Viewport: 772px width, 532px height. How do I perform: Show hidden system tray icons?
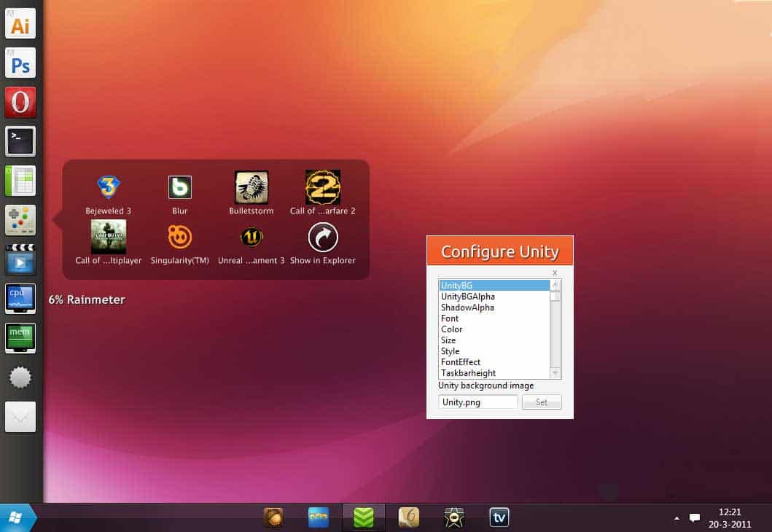[x=677, y=518]
